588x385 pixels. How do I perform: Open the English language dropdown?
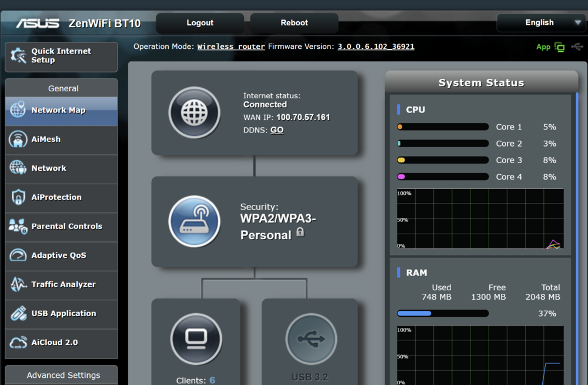click(541, 22)
